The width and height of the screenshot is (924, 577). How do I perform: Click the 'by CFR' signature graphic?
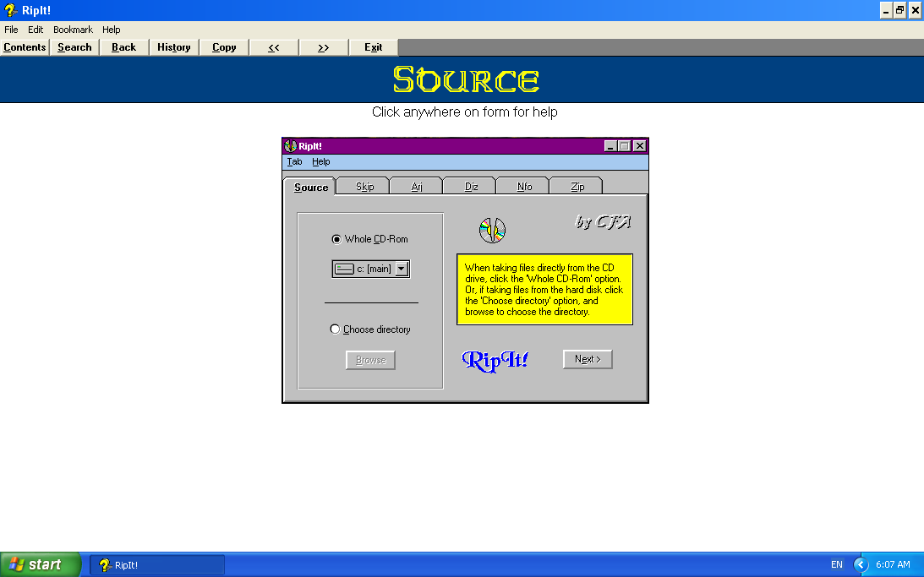(x=603, y=222)
